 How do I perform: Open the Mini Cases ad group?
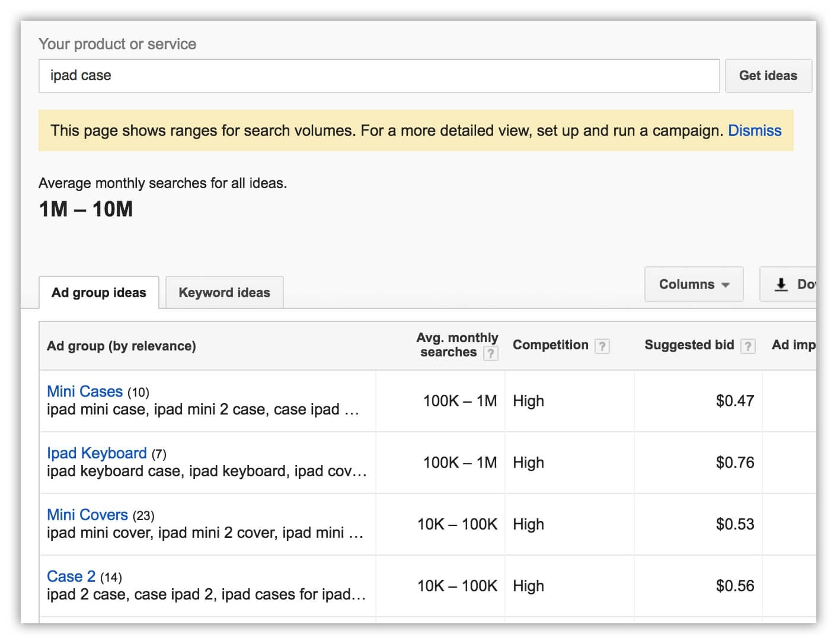pyautogui.click(x=85, y=391)
